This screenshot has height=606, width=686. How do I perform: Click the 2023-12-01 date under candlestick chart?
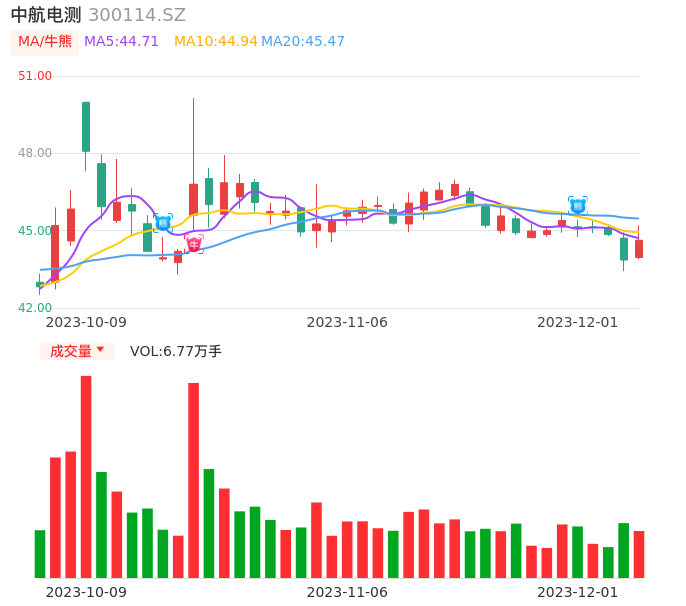tap(578, 322)
